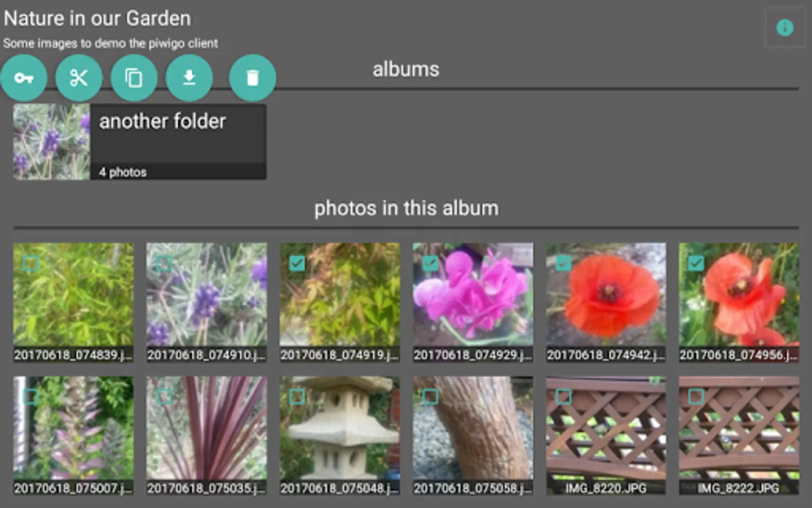
Task: Uncheck the box on 20170618_074919 photo
Action: point(297,263)
